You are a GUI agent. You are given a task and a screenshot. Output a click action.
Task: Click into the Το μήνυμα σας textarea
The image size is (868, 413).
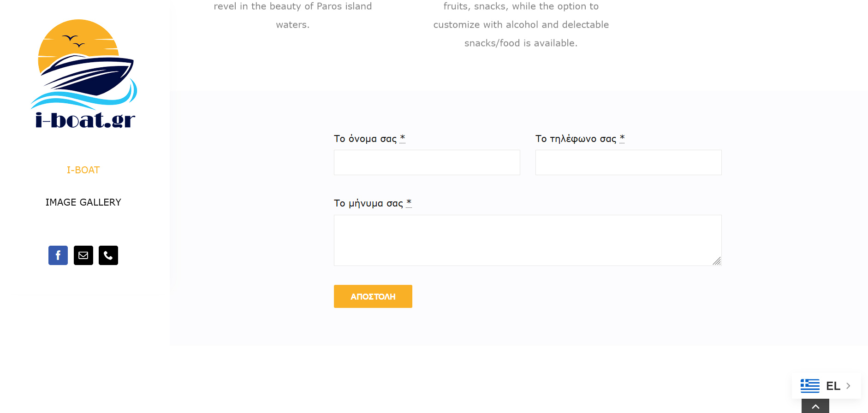coord(528,240)
